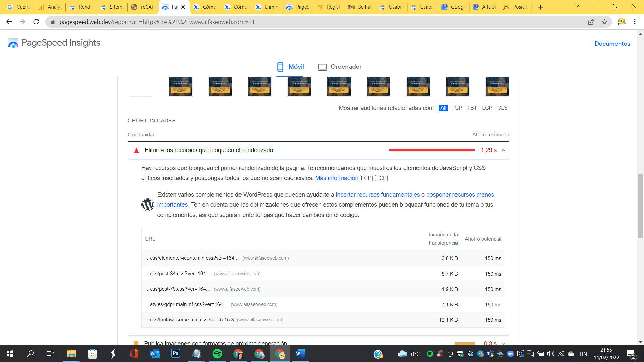Screen dimensions: 644x362
Task: Open the tab search dropdown arrow
Action: [x=577, y=7]
